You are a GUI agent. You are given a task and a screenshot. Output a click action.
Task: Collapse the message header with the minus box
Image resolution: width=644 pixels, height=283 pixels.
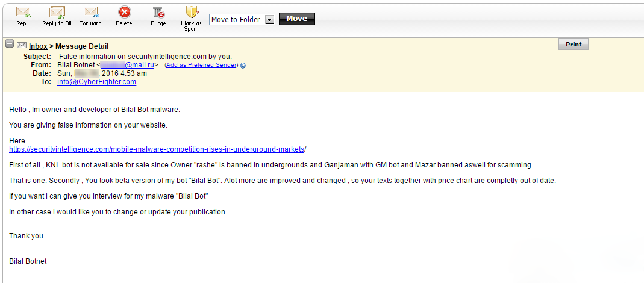(10, 43)
